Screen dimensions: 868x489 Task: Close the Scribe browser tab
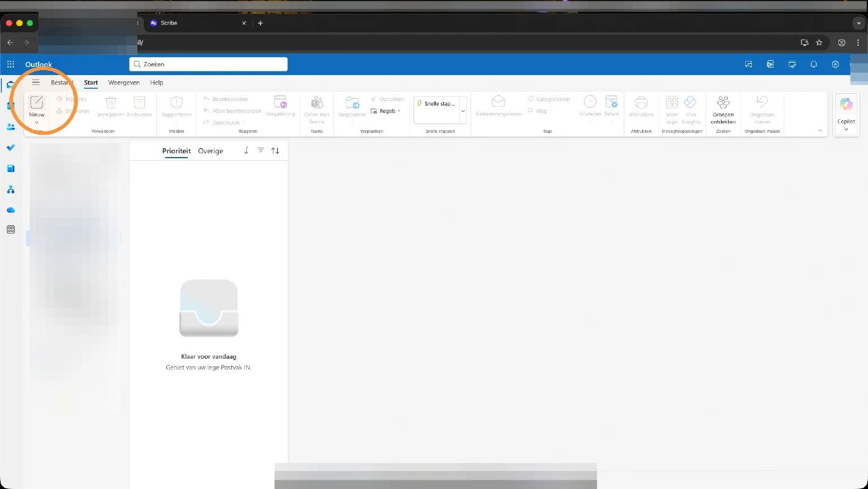click(x=244, y=23)
